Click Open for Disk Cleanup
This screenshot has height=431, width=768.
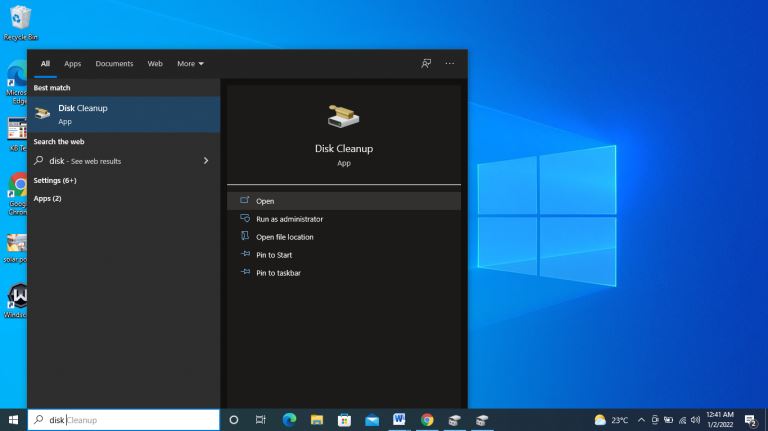(x=344, y=201)
